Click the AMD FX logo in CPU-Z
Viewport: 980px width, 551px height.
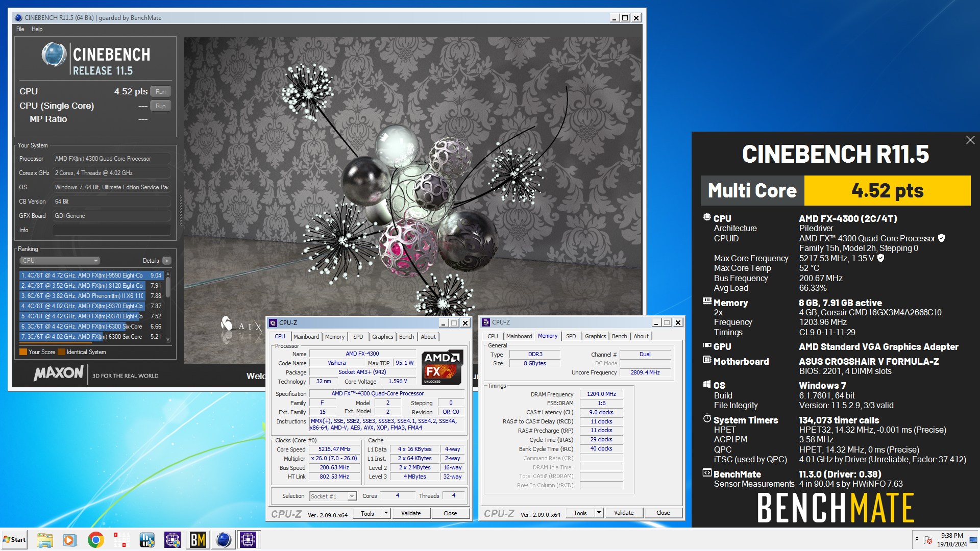click(443, 367)
